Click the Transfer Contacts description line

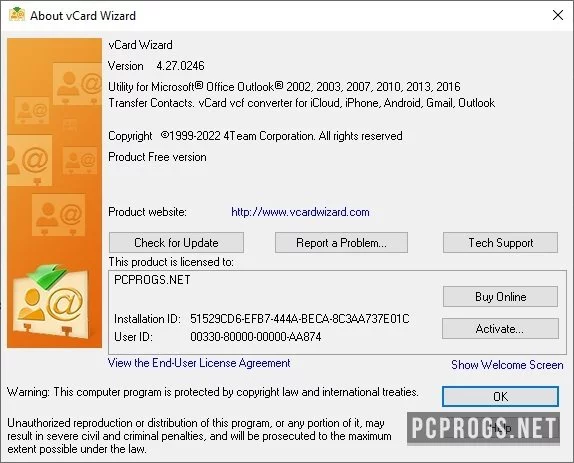[x=301, y=103]
